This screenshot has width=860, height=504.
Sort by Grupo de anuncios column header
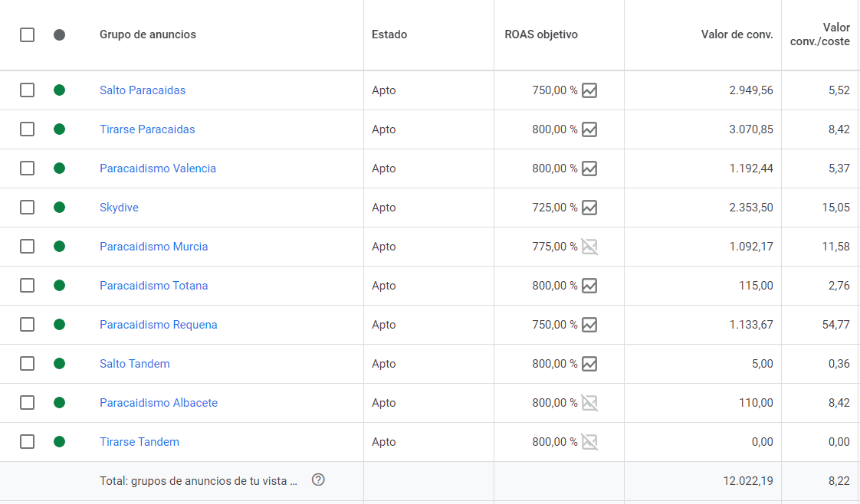click(147, 34)
